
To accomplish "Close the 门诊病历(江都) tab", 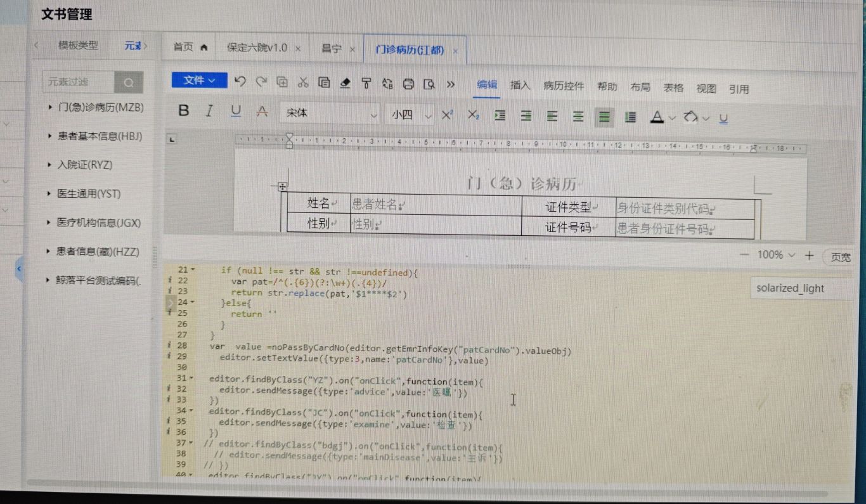I will pos(455,51).
